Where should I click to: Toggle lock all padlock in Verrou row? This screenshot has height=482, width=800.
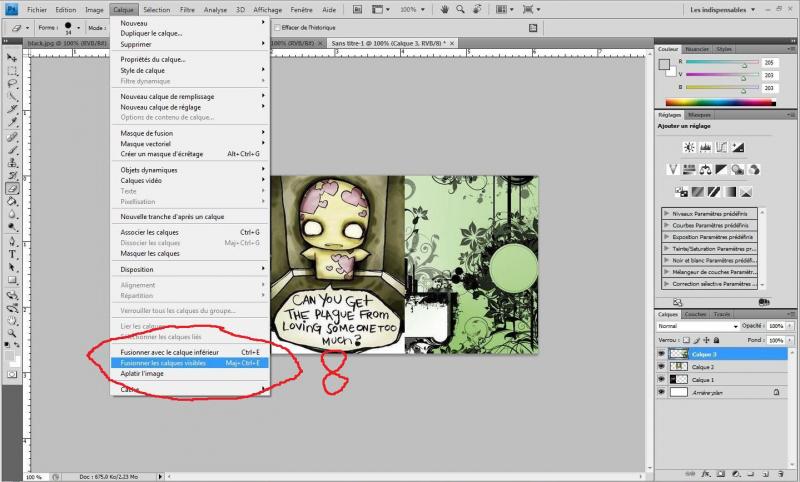coord(716,340)
